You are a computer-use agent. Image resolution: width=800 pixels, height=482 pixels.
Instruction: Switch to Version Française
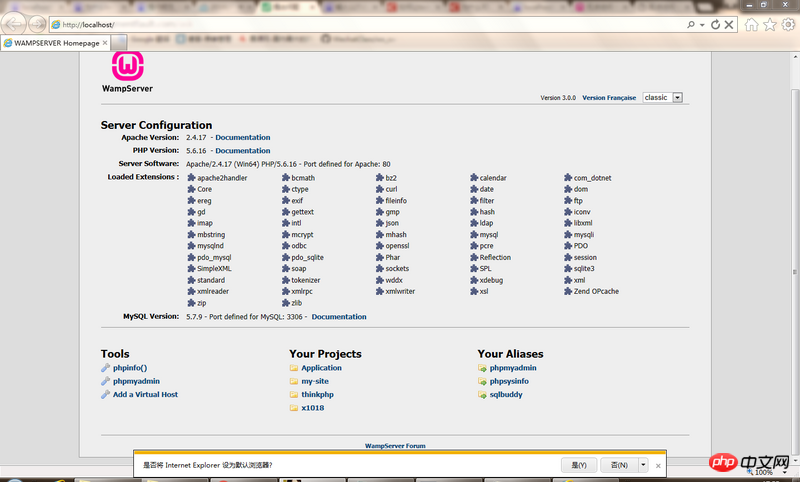[x=609, y=98]
